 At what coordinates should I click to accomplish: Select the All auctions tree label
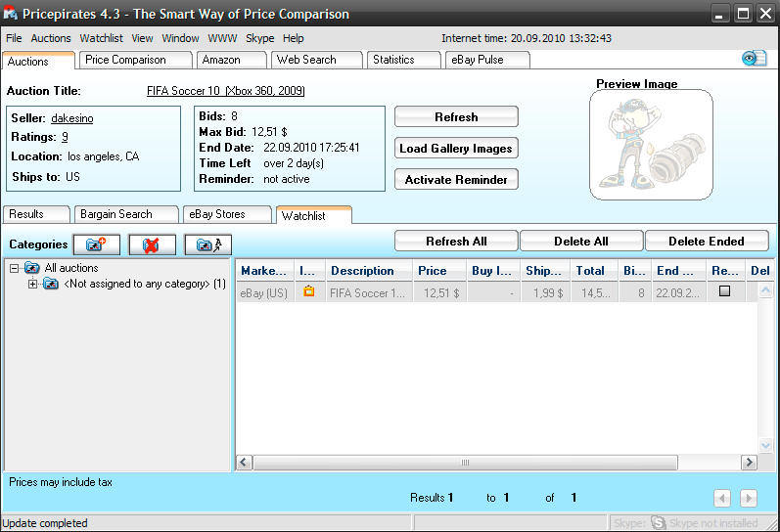point(71,268)
